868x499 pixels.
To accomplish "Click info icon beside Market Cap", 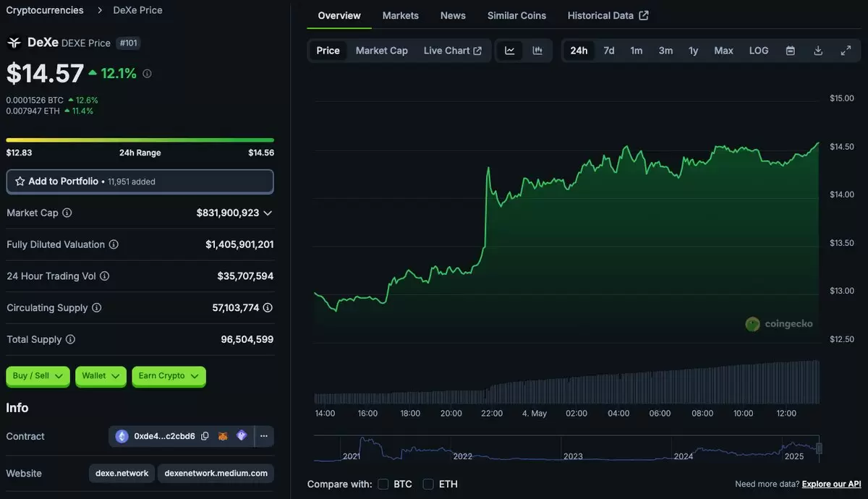I will 67,213.
